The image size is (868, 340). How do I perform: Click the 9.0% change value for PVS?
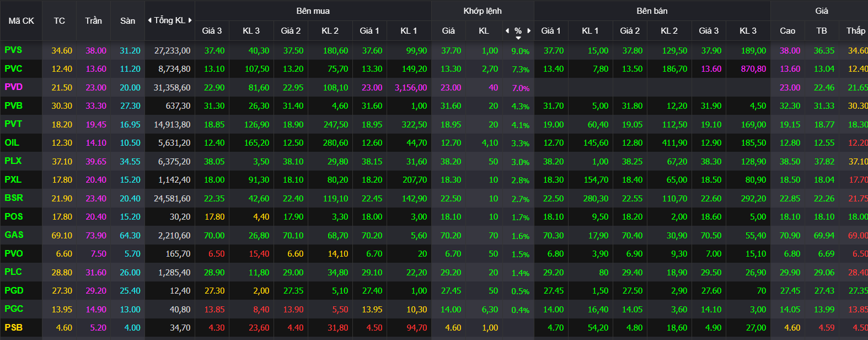click(x=521, y=51)
